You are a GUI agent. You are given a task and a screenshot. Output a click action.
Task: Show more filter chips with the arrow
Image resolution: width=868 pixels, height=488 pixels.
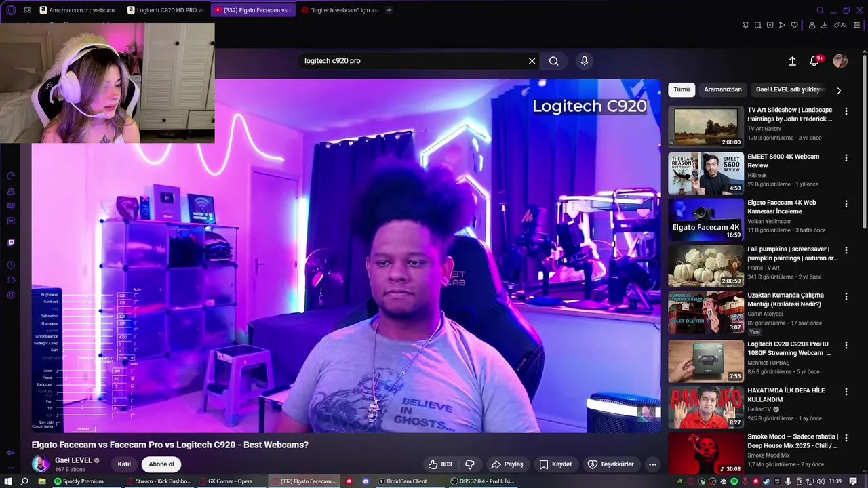839,90
